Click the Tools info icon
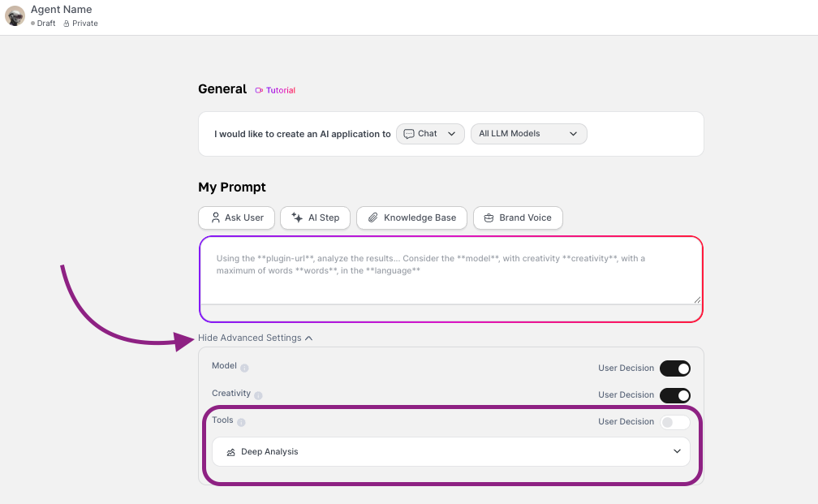818x504 pixels. (x=241, y=422)
